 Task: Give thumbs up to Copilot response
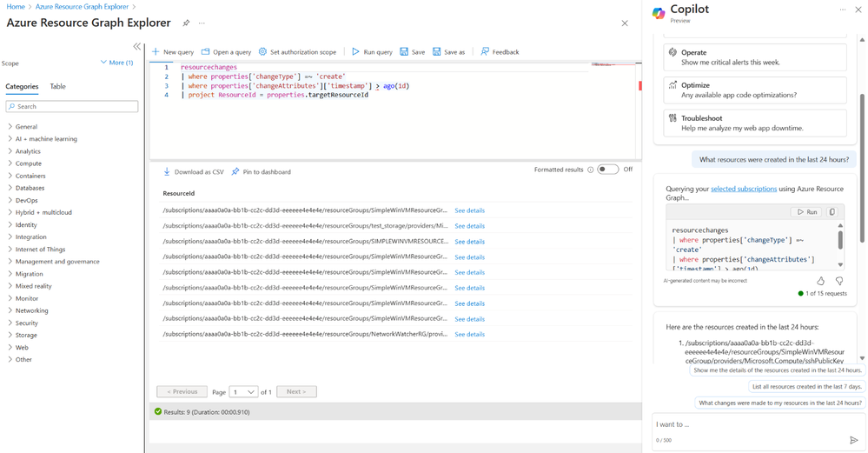coord(820,281)
